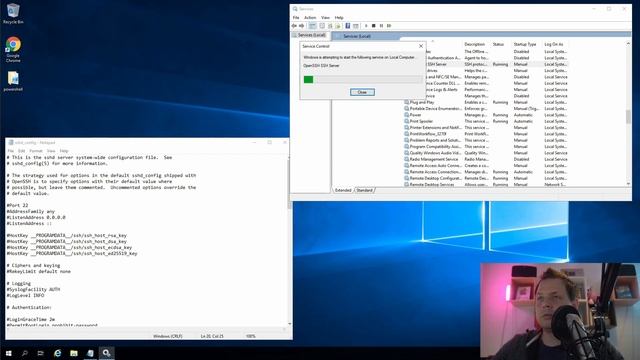Click Services list scroll-down arrow

pyautogui.click(x=628, y=184)
